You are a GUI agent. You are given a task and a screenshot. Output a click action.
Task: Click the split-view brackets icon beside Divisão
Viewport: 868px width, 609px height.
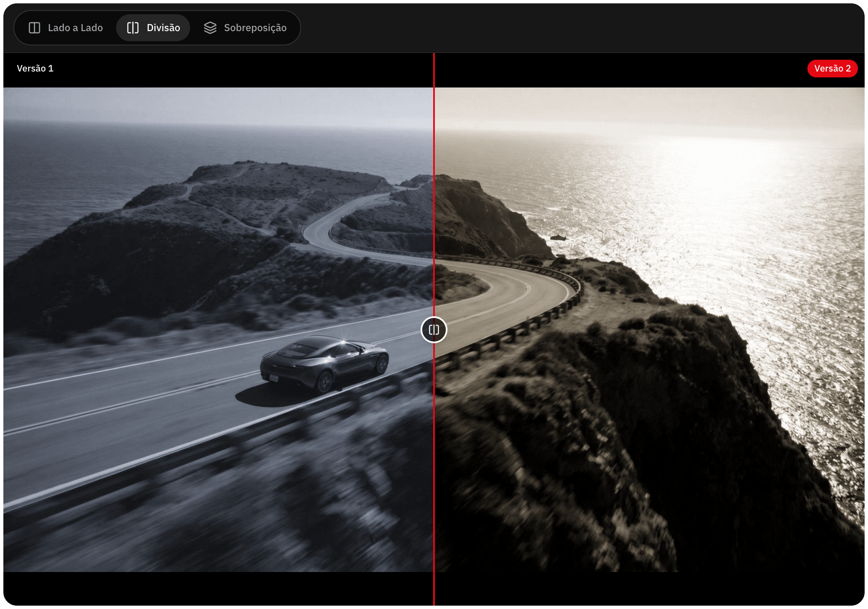tap(133, 28)
